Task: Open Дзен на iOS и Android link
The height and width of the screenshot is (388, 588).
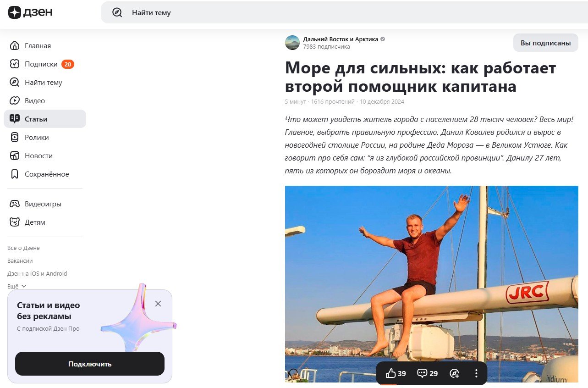Action: tap(37, 274)
